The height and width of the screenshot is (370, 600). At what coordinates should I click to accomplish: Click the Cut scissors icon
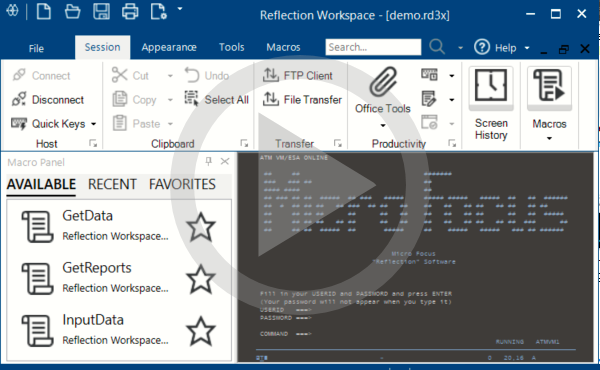point(119,75)
